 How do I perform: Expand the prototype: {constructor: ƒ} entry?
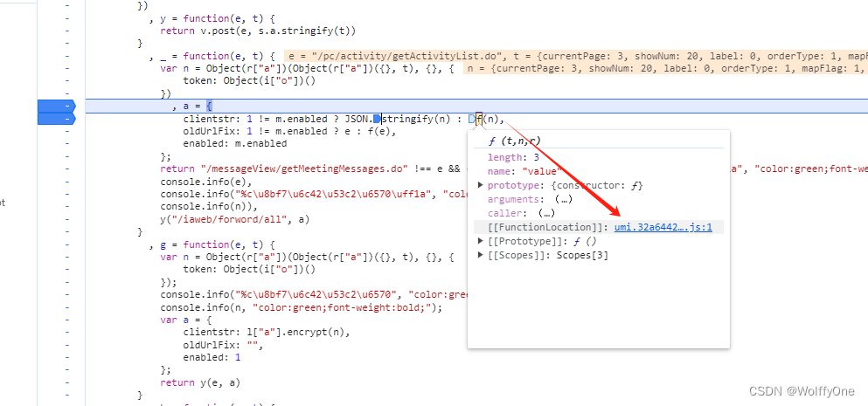click(x=481, y=185)
